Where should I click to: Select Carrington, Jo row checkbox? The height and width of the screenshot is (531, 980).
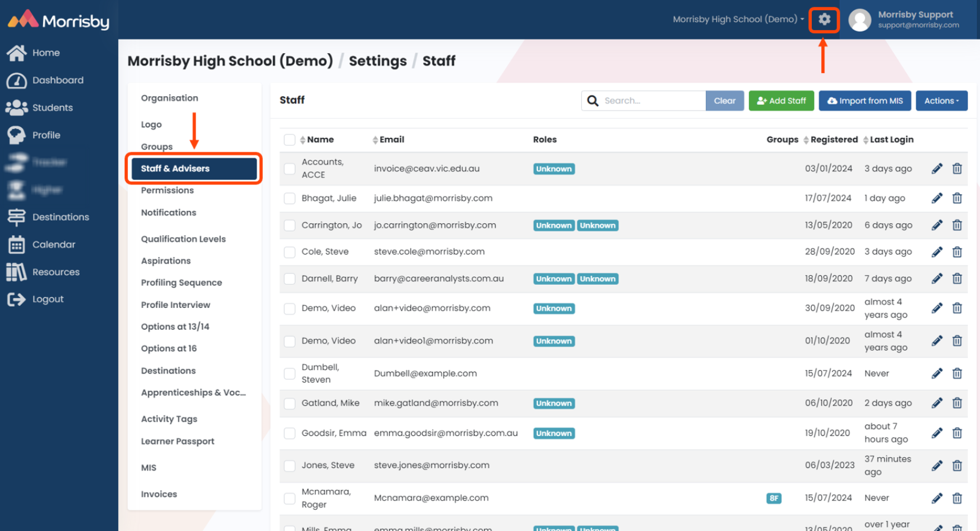[289, 226]
